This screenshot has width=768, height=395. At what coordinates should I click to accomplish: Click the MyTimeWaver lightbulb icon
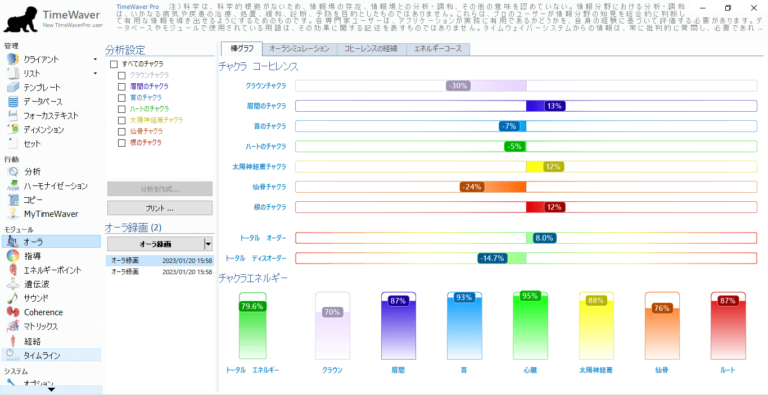click(x=13, y=214)
